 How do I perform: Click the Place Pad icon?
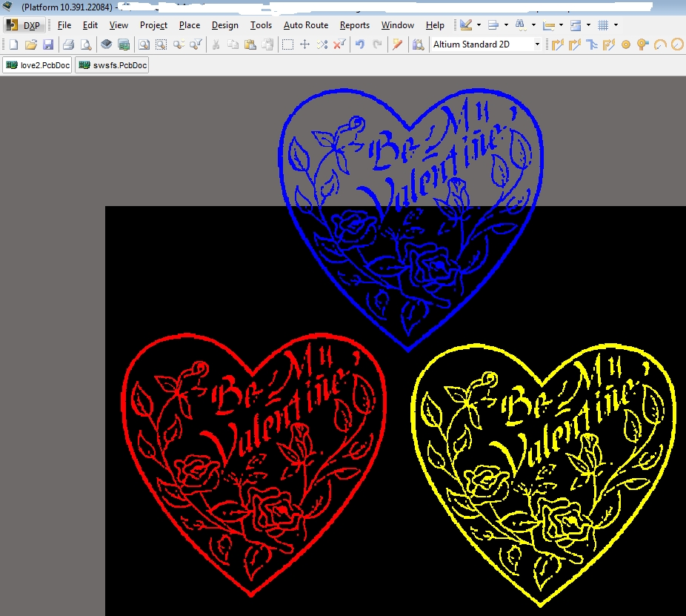(x=626, y=44)
